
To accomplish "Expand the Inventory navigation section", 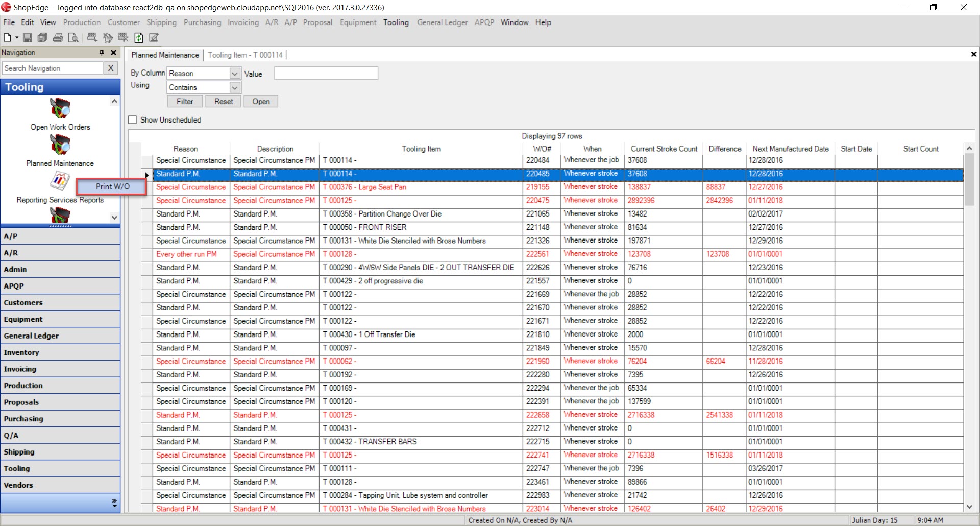I will tap(60, 352).
